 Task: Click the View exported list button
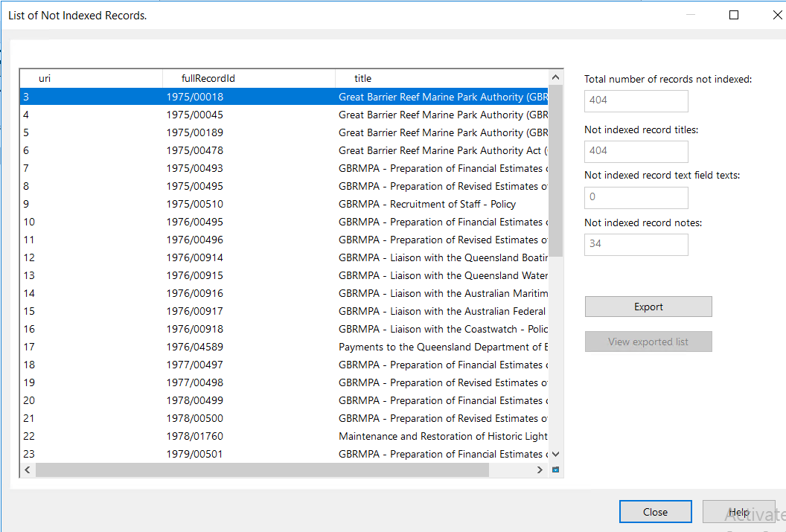point(648,342)
